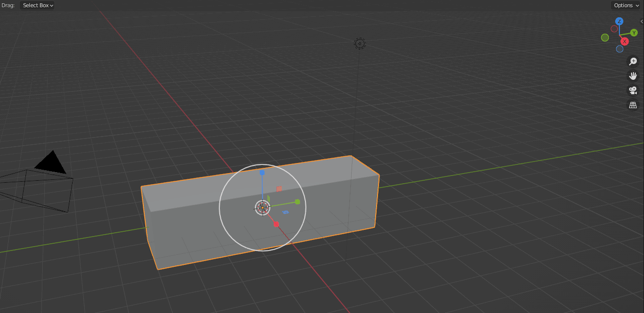Click the blue Z sphere on navigation gizmo
The height and width of the screenshot is (313, 644).
click(619, 21)
